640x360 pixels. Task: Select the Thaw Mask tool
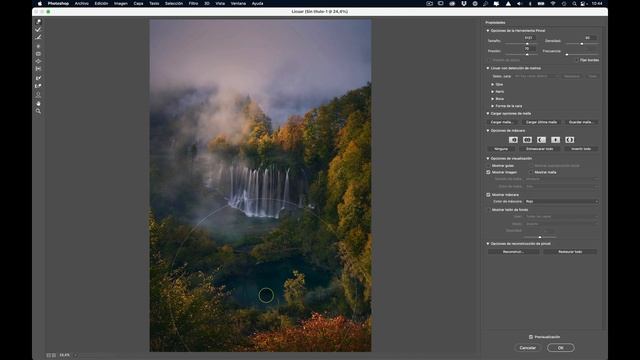point(38,86)
